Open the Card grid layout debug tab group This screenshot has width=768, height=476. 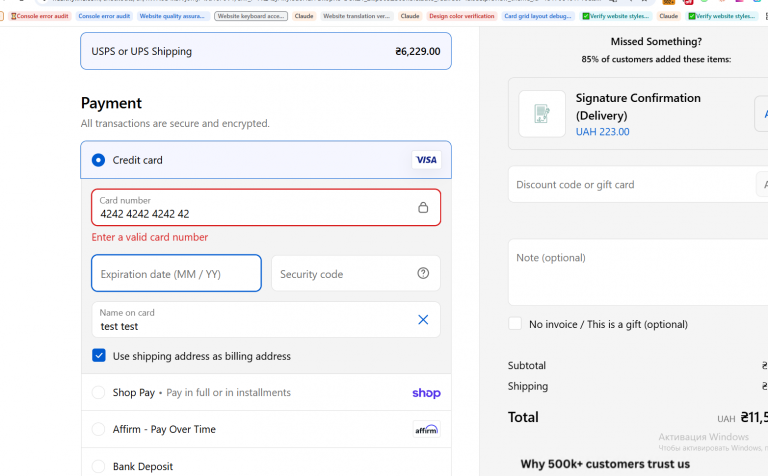[x=538, y=16]
